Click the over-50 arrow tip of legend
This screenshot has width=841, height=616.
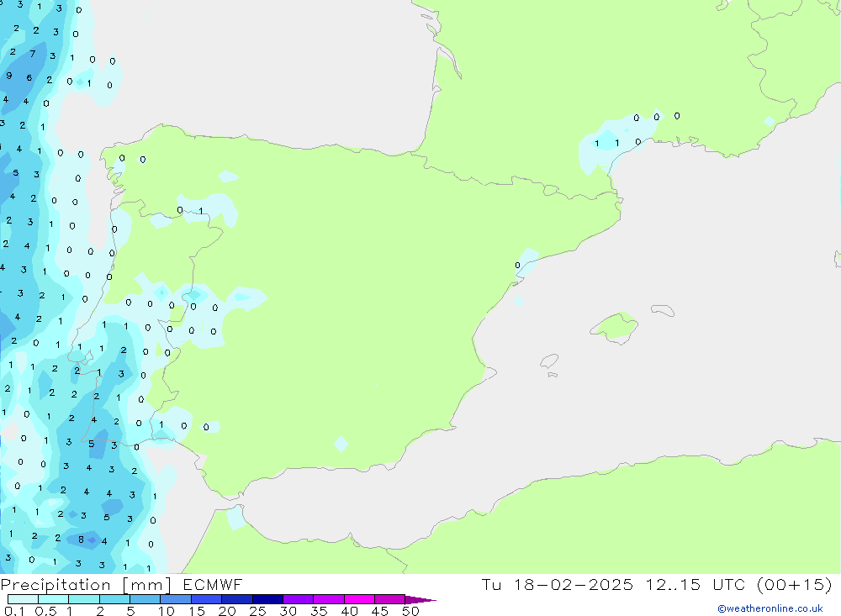tap(420, 600)
